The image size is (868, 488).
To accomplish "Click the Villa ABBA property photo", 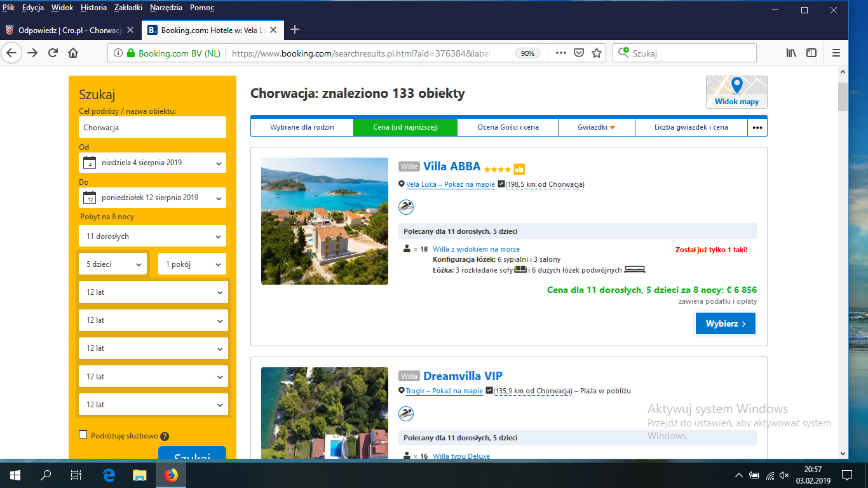I will point(324,220).
